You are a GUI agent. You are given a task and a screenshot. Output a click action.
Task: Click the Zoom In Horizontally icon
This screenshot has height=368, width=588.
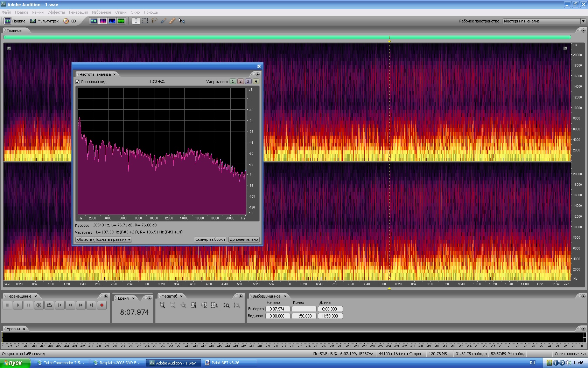coord(162,305)
